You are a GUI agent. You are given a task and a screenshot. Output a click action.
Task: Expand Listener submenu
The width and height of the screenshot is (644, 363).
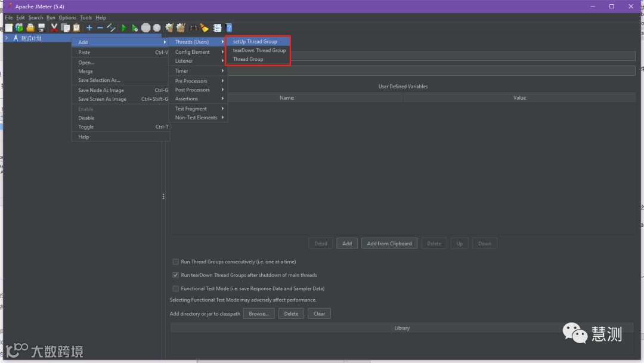pos(198,61)
